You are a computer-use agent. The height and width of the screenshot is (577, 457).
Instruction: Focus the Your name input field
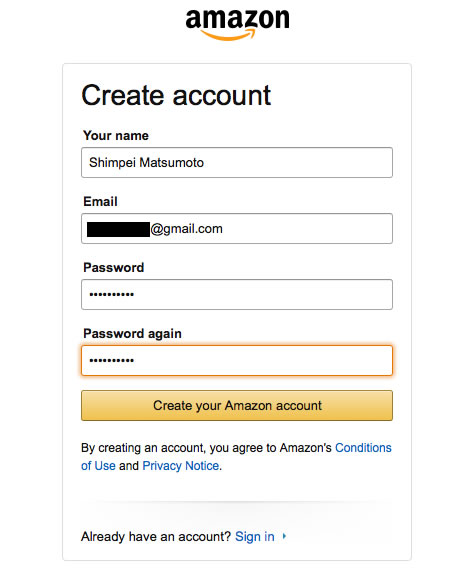[x=237, y=162]
